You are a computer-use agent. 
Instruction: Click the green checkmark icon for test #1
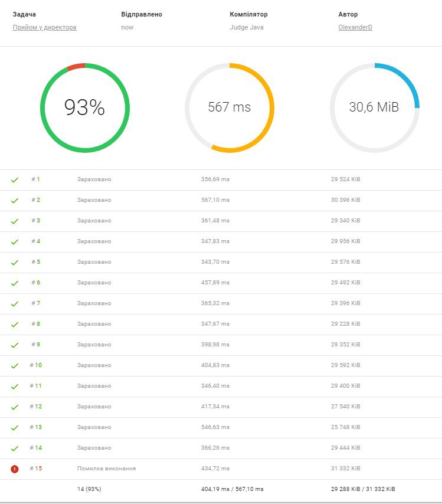point(15,179)
